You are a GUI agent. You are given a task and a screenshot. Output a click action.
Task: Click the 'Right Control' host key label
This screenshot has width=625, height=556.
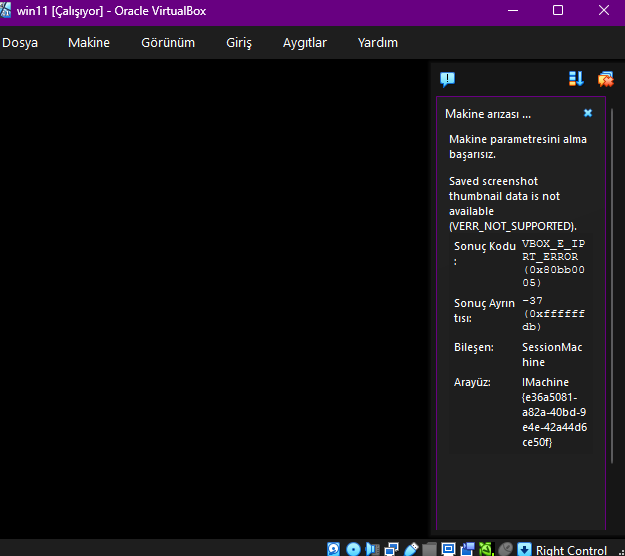(x=571, y=550)
